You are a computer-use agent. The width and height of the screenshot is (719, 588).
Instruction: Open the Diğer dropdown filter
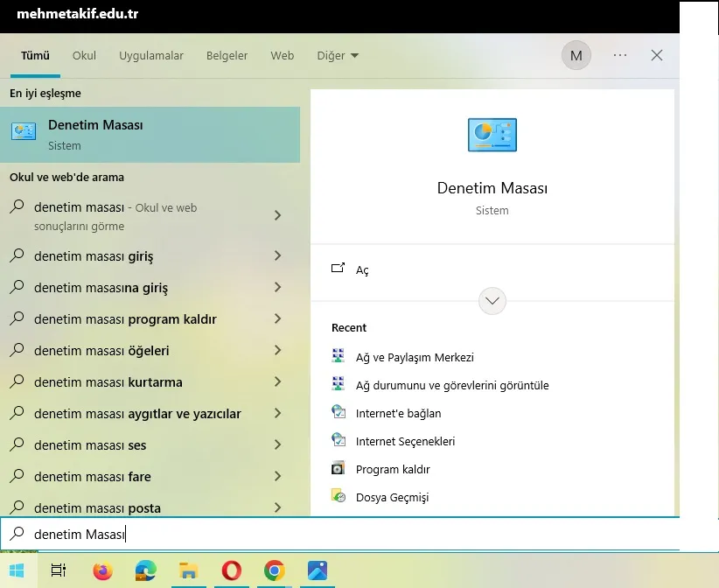pos(338,55)
